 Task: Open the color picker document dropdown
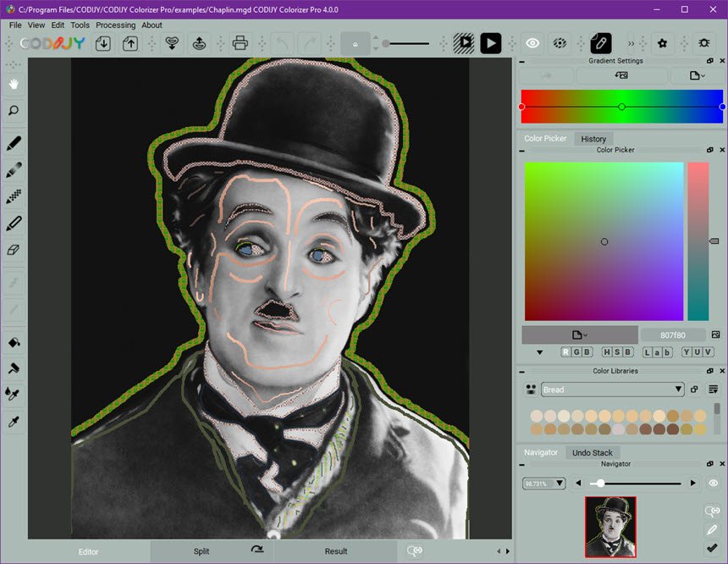pos(579,335)
